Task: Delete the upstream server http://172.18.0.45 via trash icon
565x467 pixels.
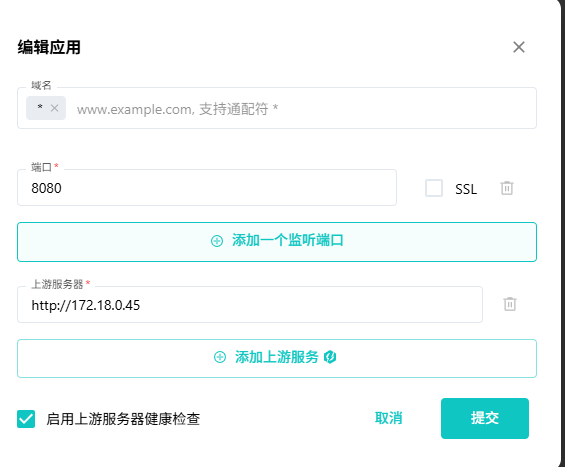Action: [x=510, y=304]
